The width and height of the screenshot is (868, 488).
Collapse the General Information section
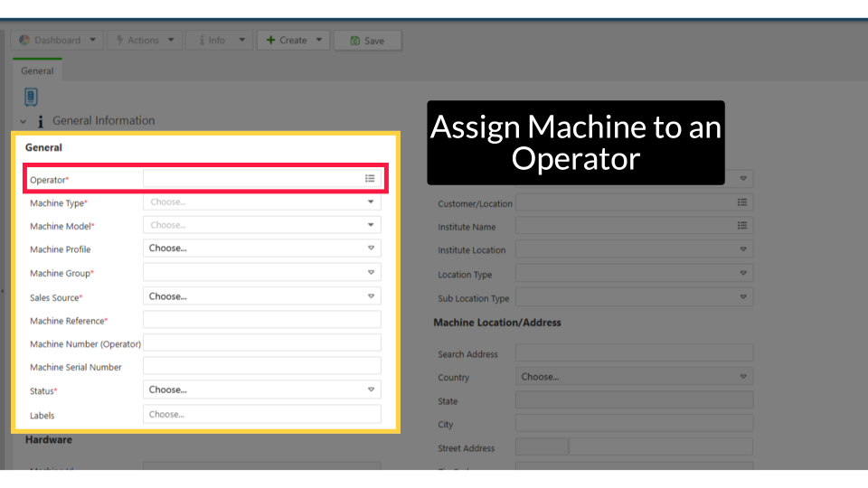click(24, 121)
